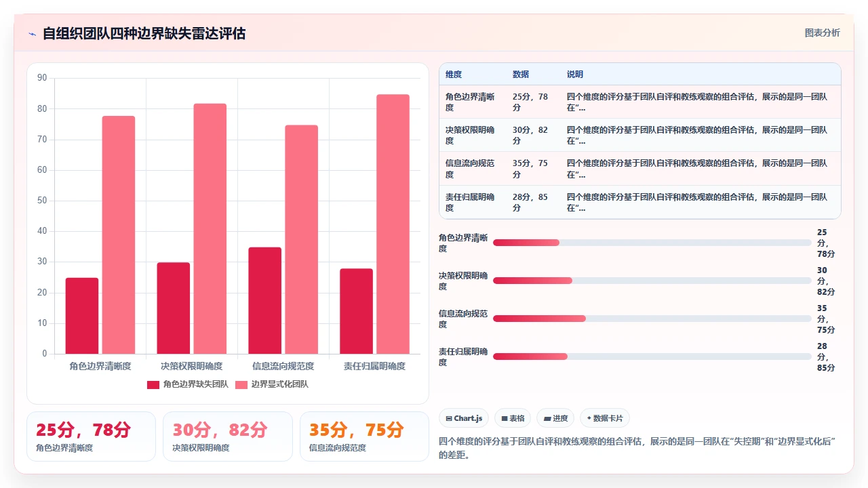Open the 25分，78分 summary card
The height and width of the screenshot is (488, 868).
(x=91, y=436)
